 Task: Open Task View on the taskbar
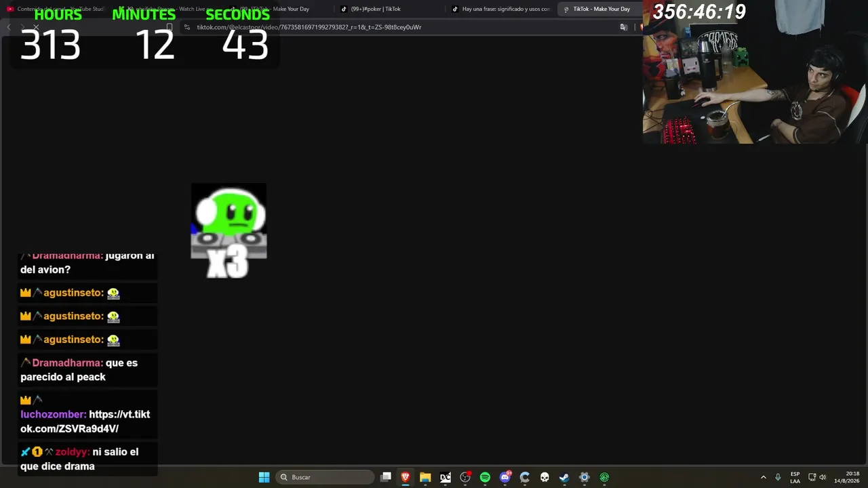click(386, 477)
